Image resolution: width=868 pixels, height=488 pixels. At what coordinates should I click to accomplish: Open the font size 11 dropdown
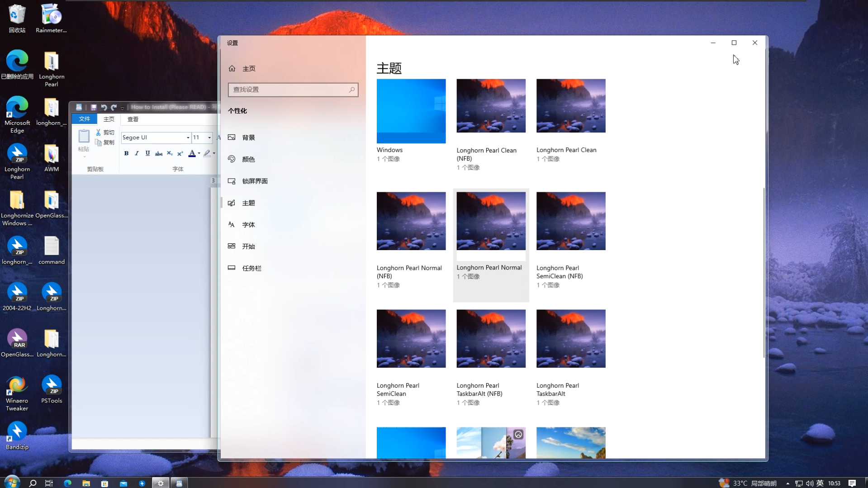click(x=209, y=137)
